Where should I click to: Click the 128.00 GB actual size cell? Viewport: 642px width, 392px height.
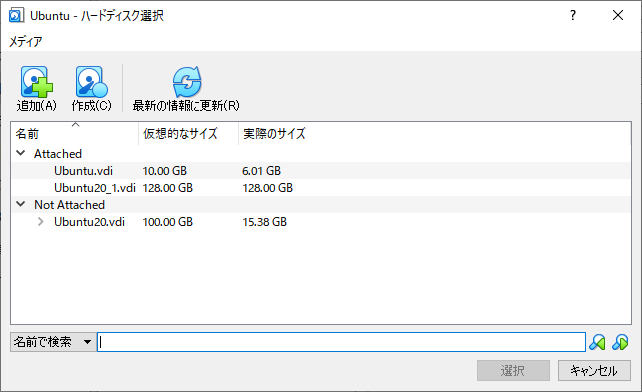click(x=267, y=188)
